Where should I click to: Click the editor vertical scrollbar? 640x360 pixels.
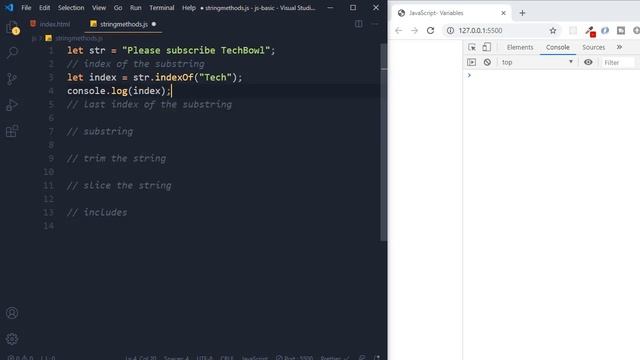point(383,143)
